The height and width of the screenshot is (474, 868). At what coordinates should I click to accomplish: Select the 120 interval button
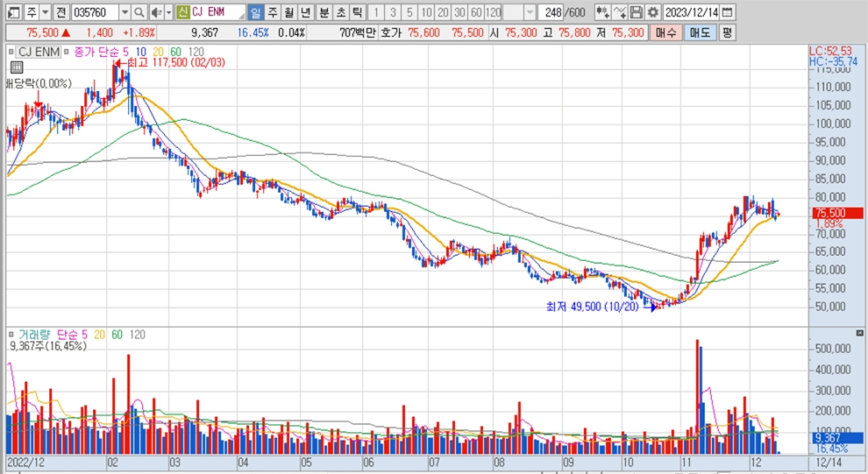[x=493, y=12]
